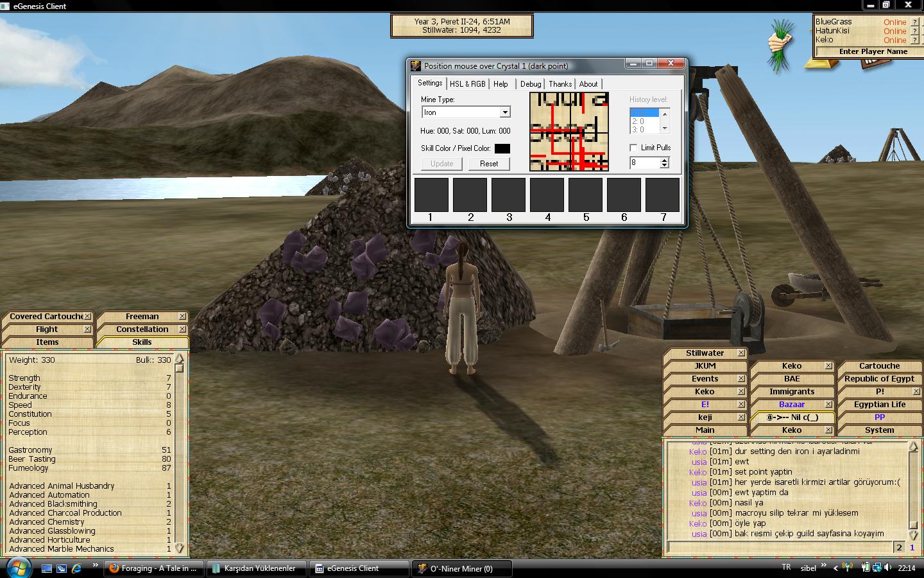Close the Freeman tab with its X
This screenshot has width=924, height=578.
182,317
